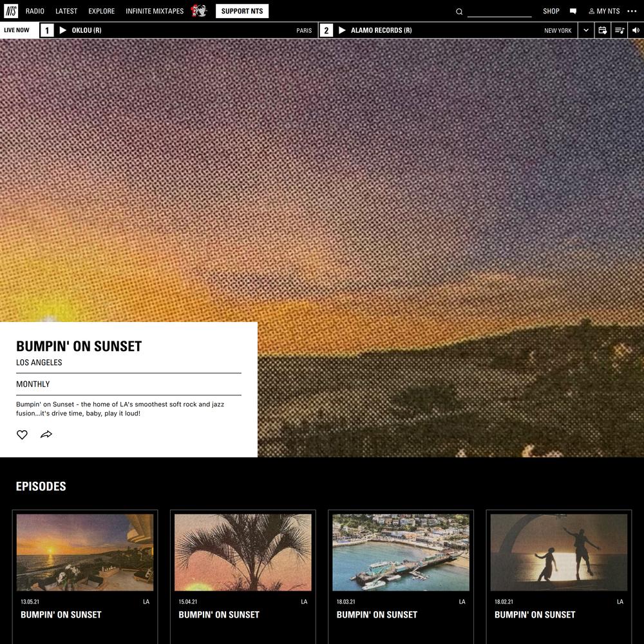This screenshot has height=644, width=644.
Task: Open Alamo Records (R) show title
Action: 381,30
